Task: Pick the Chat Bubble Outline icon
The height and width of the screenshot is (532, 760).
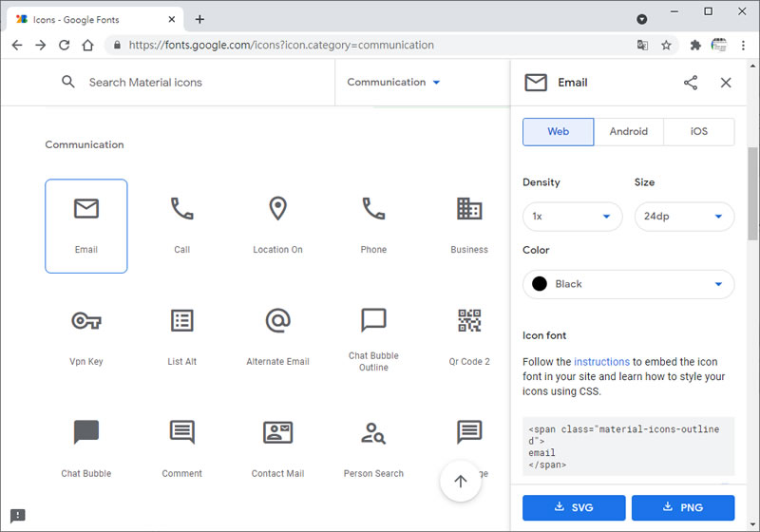Action: coord(373,321)
